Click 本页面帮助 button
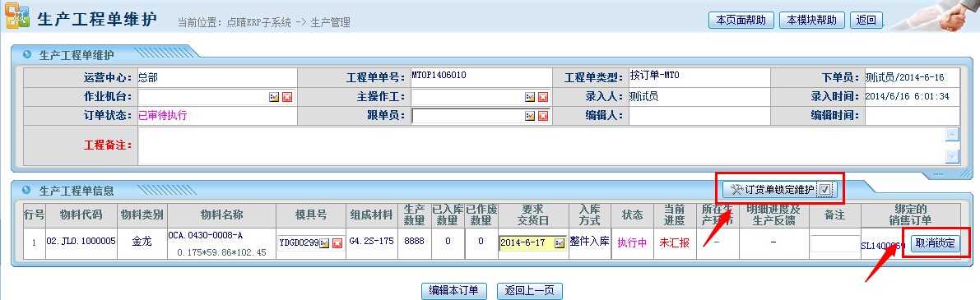This screenshot has width=980, height=300. pyautogui.click(x=741, y=20)
